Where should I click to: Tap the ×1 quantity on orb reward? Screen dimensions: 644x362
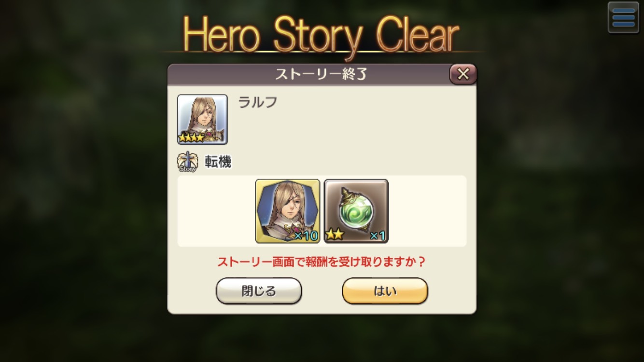tap(378, 236)
